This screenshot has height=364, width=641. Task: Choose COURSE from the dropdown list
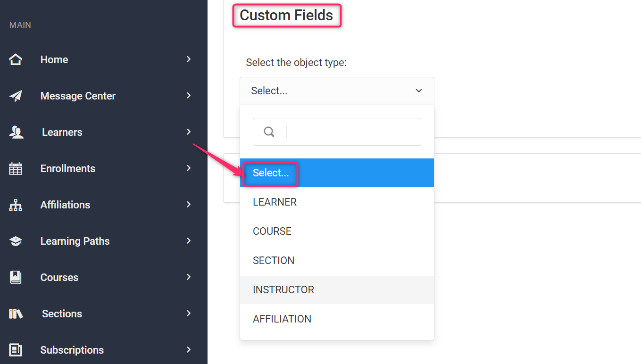[272, 231]
